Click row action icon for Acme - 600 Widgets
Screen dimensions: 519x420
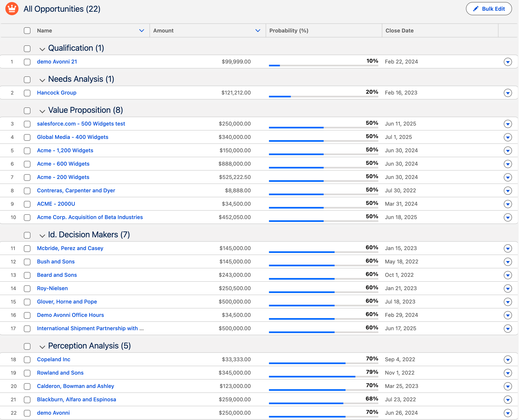coord(508,164)
